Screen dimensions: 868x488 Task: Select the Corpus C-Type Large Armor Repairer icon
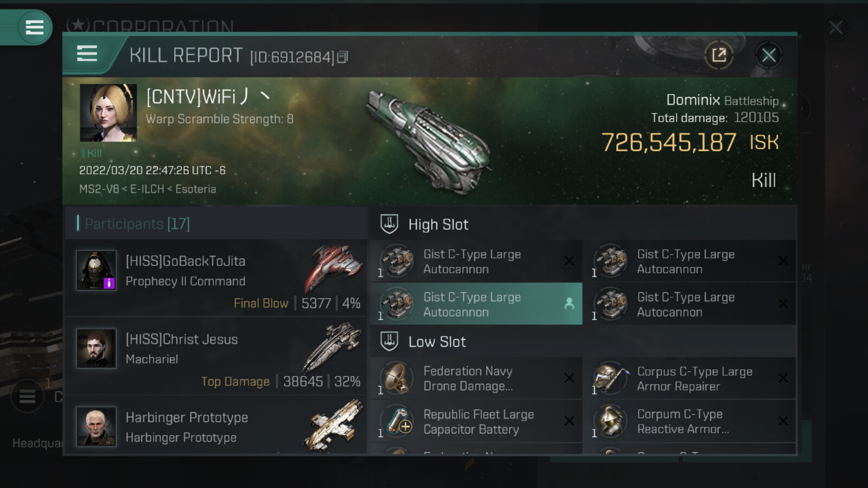tap(611, 378)
